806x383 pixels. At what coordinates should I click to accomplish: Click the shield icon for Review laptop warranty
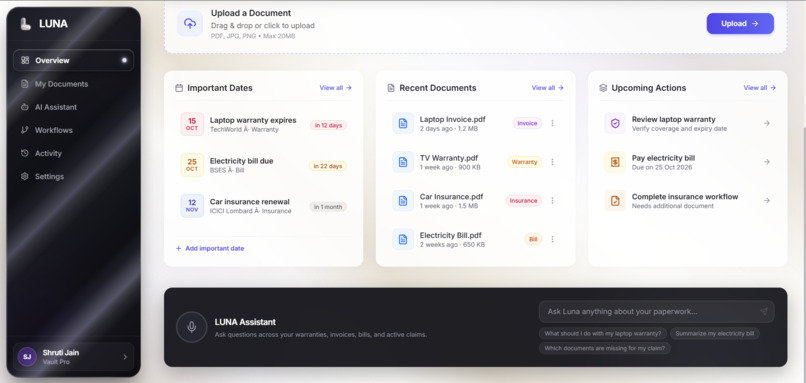point(615,123)
